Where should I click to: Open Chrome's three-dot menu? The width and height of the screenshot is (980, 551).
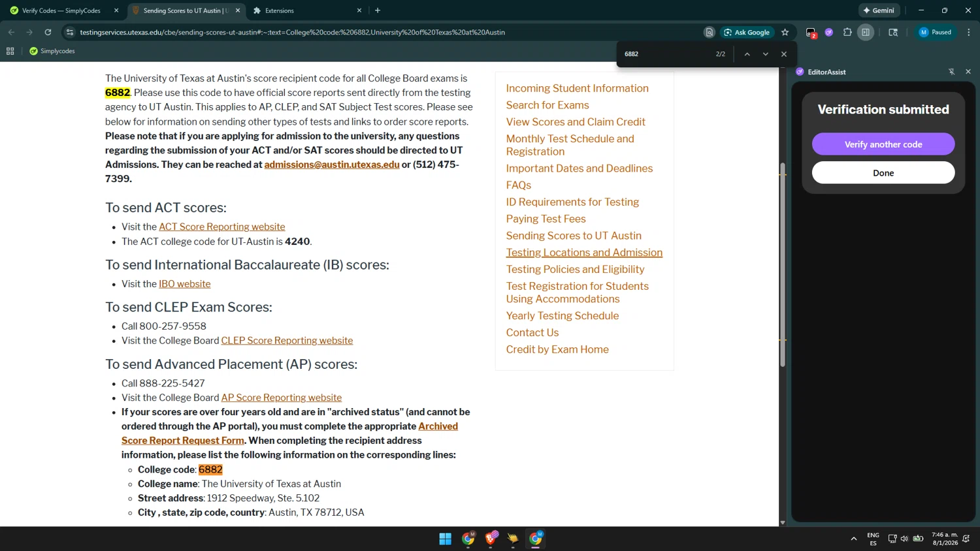(969, 32)
